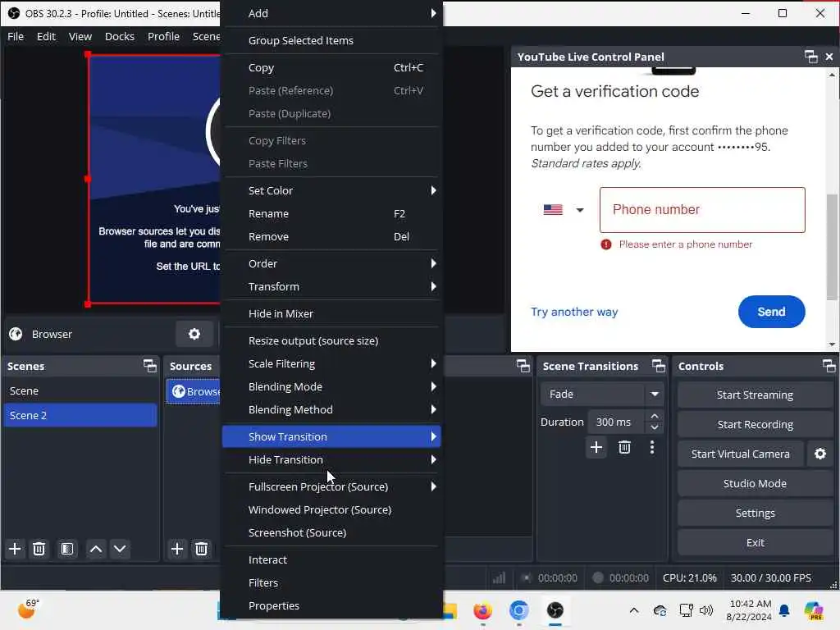
Task: Choose Group Selected Items
Action: [331, 41]
